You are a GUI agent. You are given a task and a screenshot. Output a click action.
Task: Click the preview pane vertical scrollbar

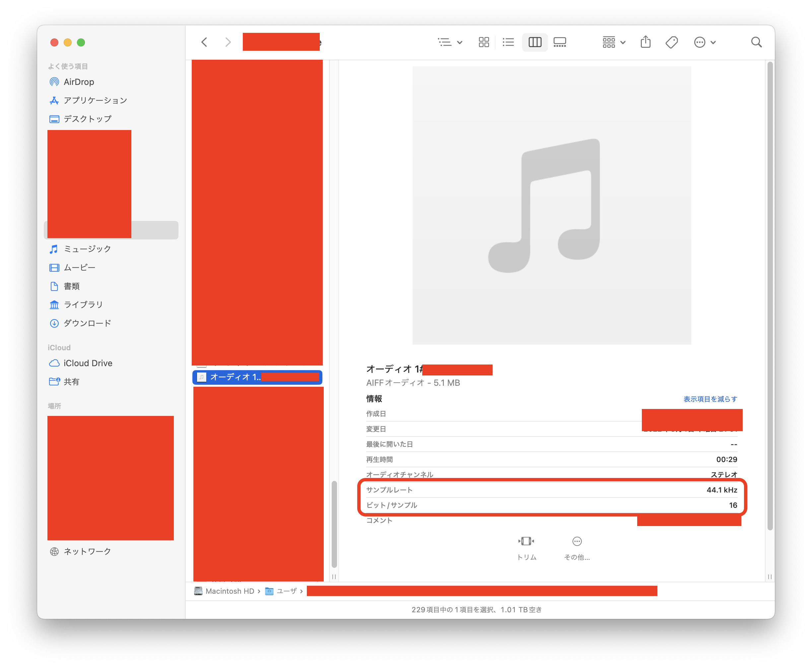point(770,296)
